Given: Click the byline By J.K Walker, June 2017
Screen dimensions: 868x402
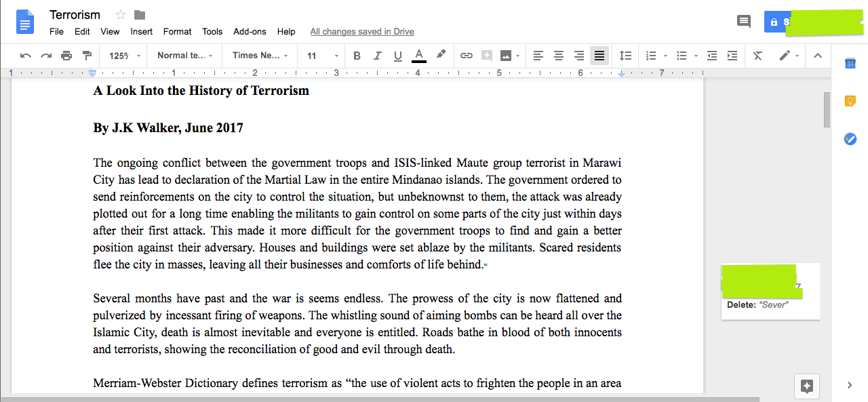Looking at the screenshot, I should pyautogui.click(x=168, y=128).
